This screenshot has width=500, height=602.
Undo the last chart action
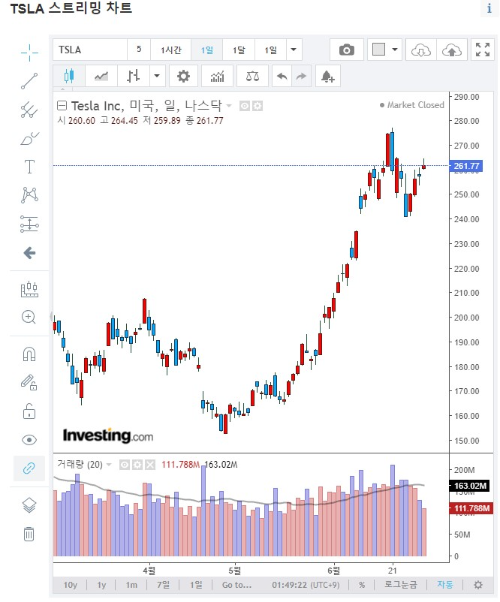[x=282, y=76]
